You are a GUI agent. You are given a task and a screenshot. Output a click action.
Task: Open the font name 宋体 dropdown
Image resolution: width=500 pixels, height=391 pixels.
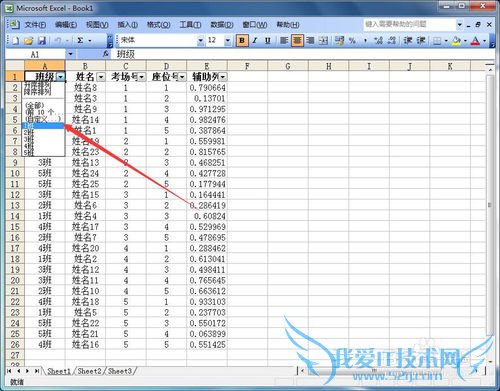(200, 41)
